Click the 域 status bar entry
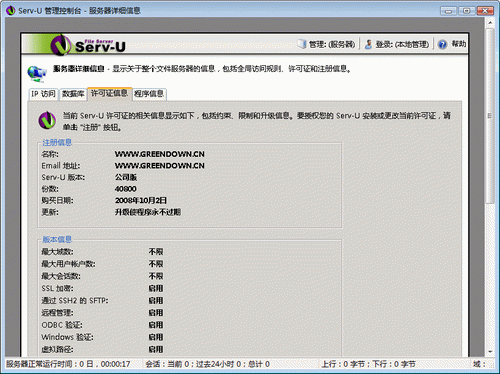 coord(479,364)
